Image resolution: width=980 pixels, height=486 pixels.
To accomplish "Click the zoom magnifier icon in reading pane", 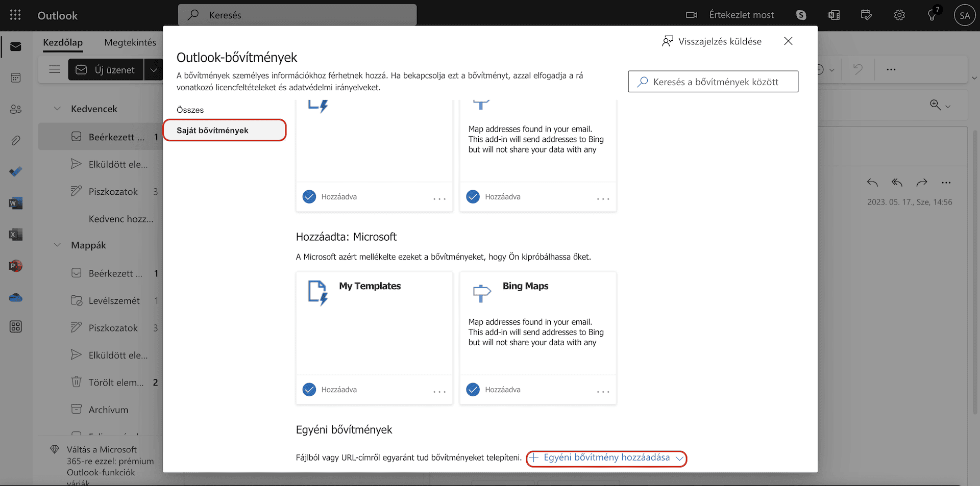I will click(x=935, y=105).
